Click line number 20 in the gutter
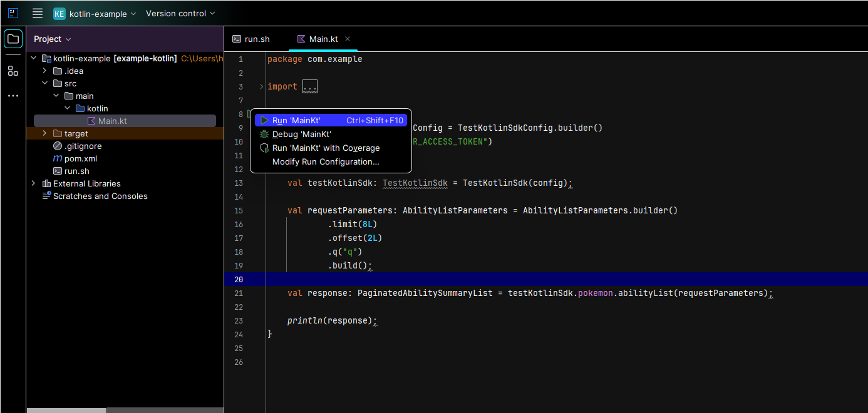This screenshot has width=868, height=413. (238, 279)
